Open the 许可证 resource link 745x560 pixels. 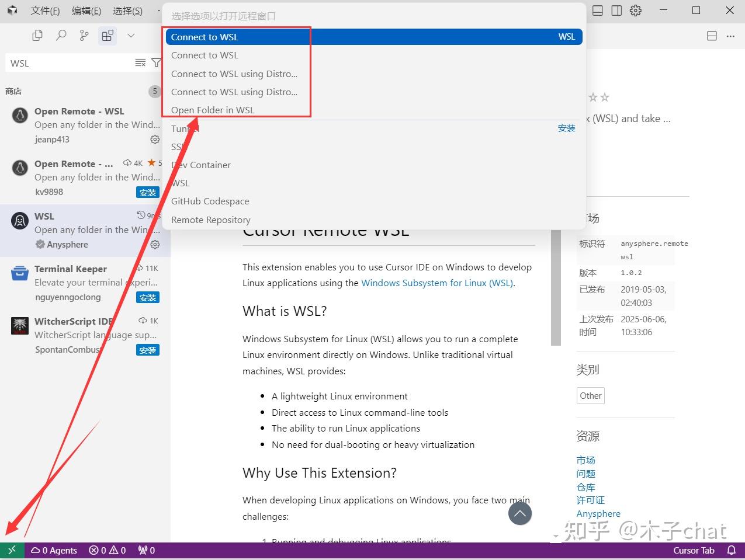591,500
